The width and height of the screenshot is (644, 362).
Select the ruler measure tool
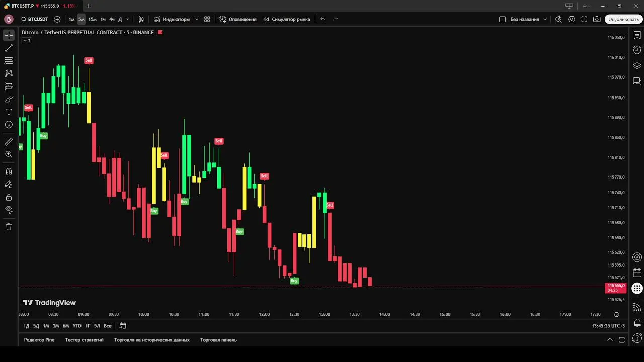[x=9, y=142]
